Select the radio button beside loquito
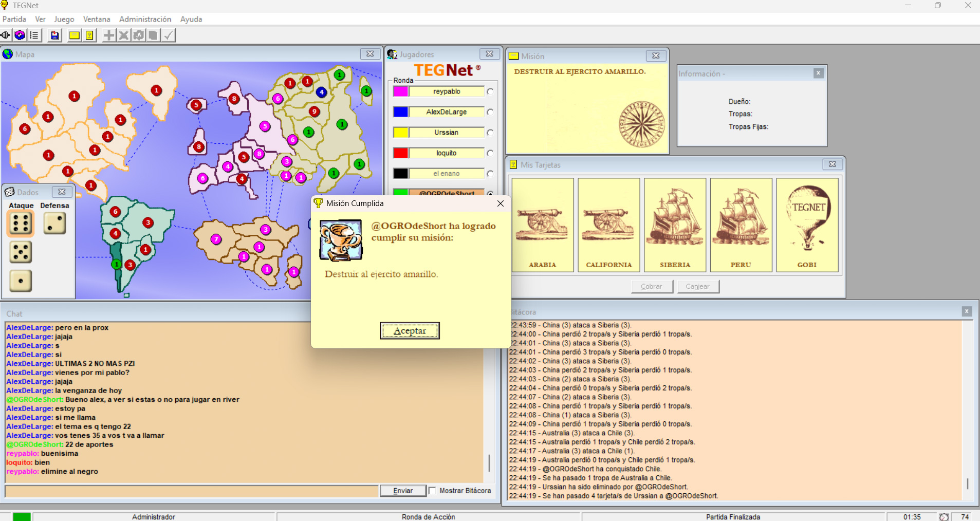 (x=490, y=153)
